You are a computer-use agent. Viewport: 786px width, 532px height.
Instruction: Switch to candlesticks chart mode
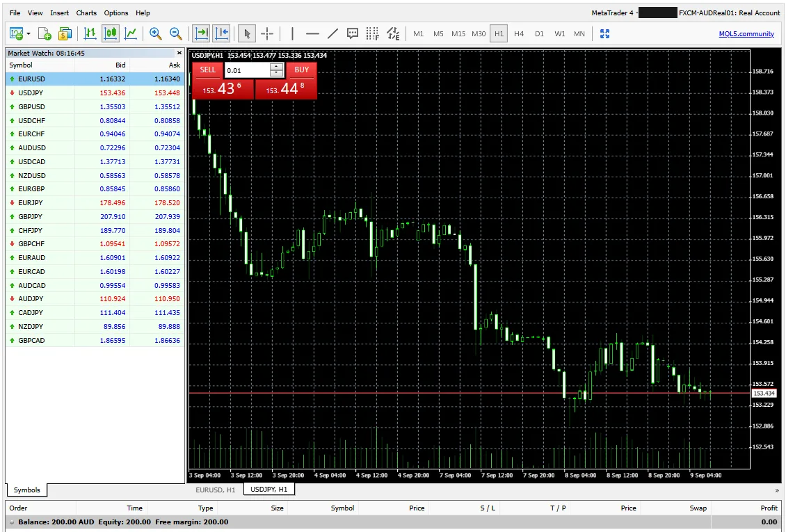click(111, 33)
